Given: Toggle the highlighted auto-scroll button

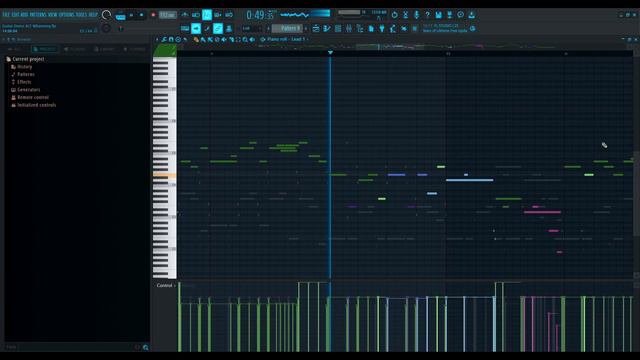Looking at the screenshot, I should (196, 28).
